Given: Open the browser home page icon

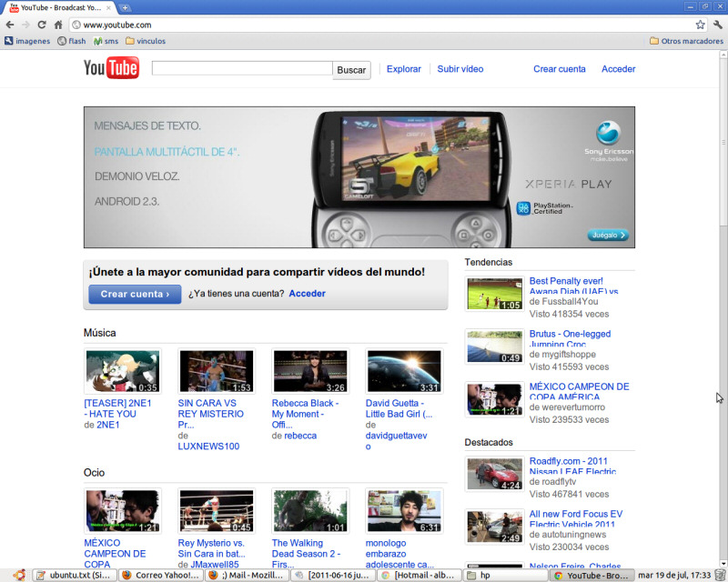Looking at the screenshot, I should pos(58,25).
